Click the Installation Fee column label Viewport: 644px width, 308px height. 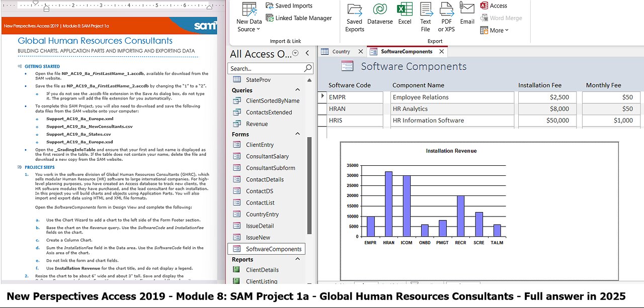540,85
